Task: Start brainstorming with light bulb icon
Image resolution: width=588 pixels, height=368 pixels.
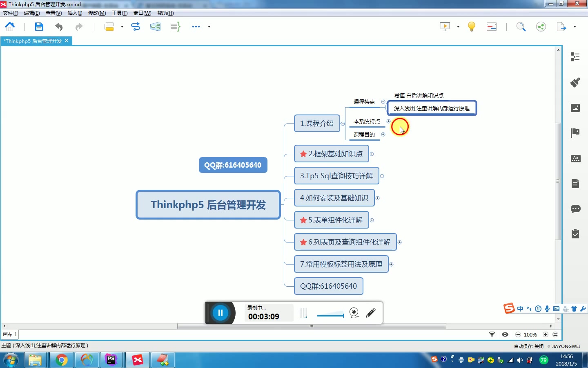Action: click(x=472, y=27)
